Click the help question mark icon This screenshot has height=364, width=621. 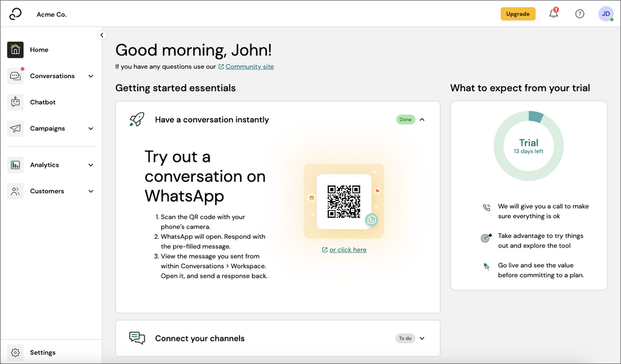579,14
